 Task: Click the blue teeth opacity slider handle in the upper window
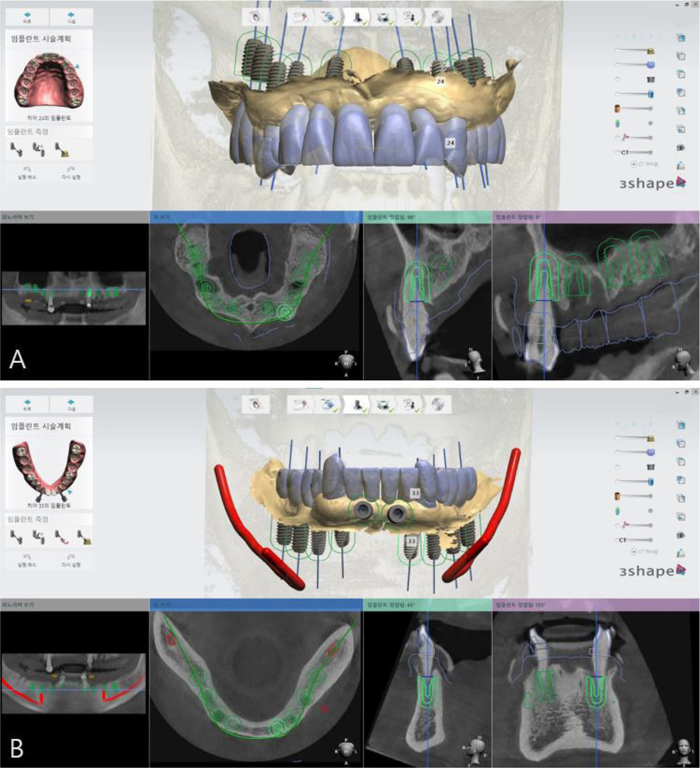tap(651, 65)
